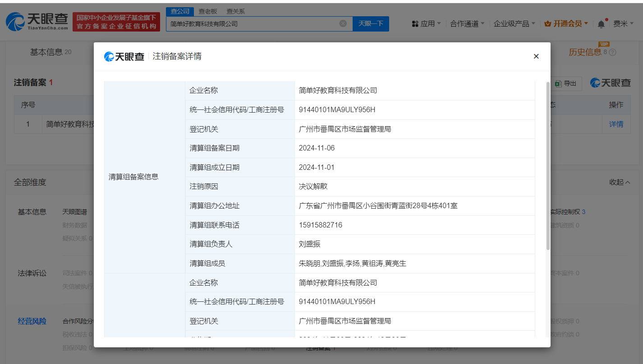643x364 pixels.
Task: Open the 合作通道 dropdown menu
Action: pyautogui.click(x=468, y=24)
